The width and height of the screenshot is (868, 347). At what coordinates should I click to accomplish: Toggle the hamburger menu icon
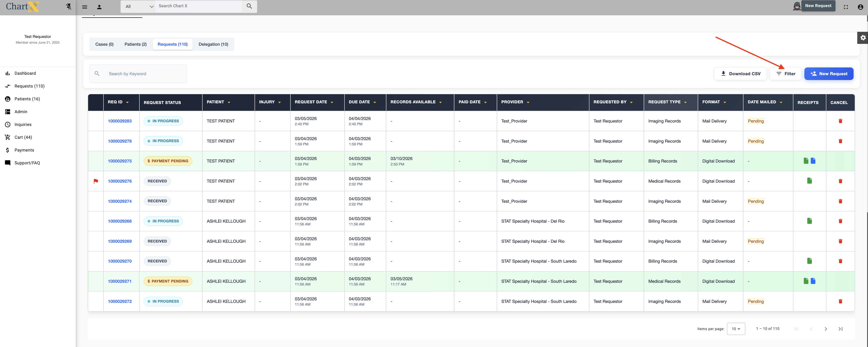click(x=84, y=7)
